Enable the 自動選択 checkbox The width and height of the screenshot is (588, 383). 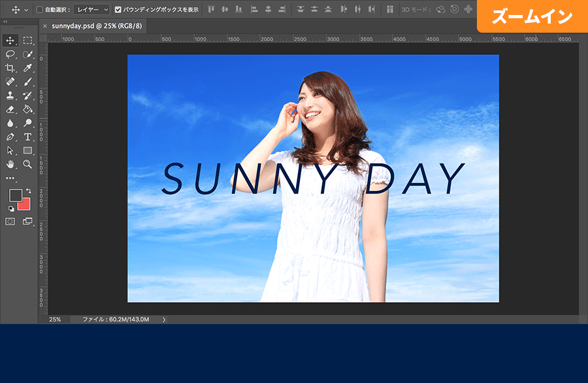coord(40,10)
